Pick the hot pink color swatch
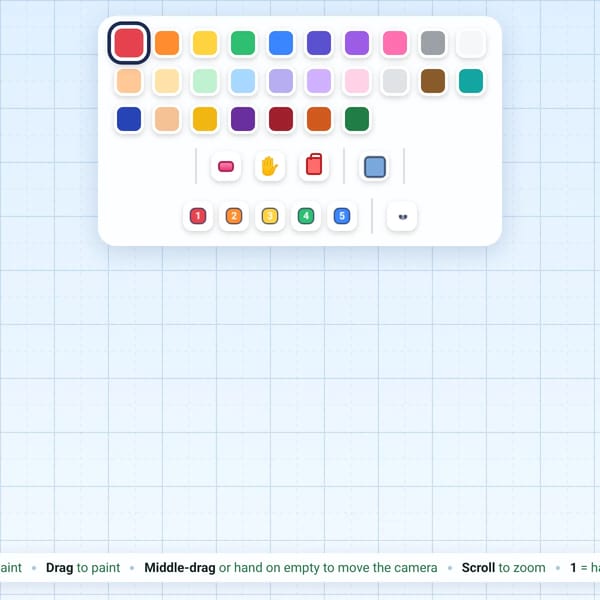Image resolution: width=600 pixels, height=600 pixels. coord(395,43)
